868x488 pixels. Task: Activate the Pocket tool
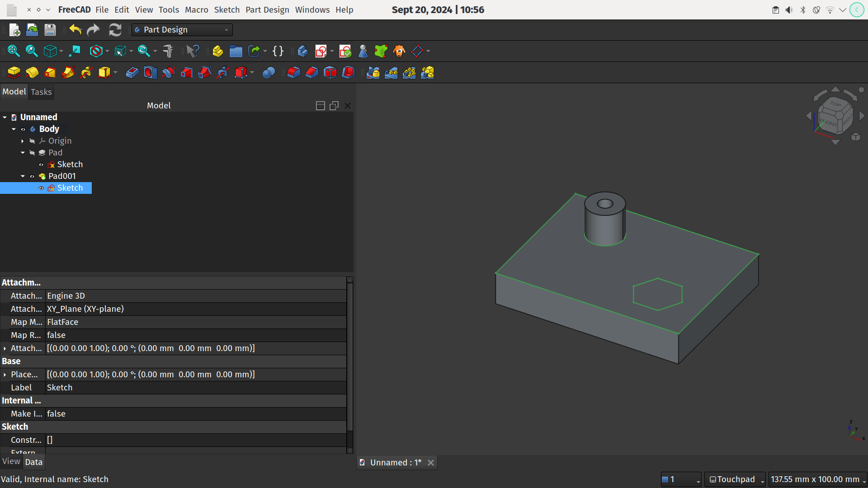click(132, 72)
